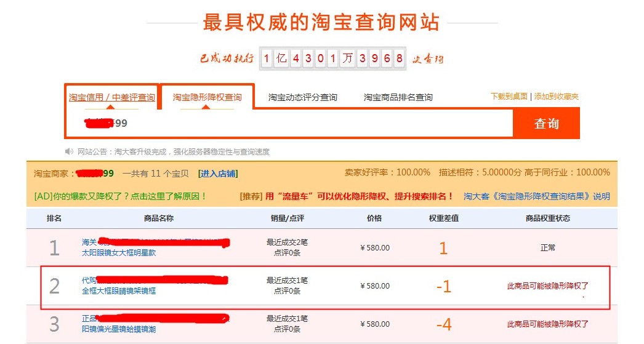Open the product link 太阳眼镜女大框明星款

(x=119, y=253)
